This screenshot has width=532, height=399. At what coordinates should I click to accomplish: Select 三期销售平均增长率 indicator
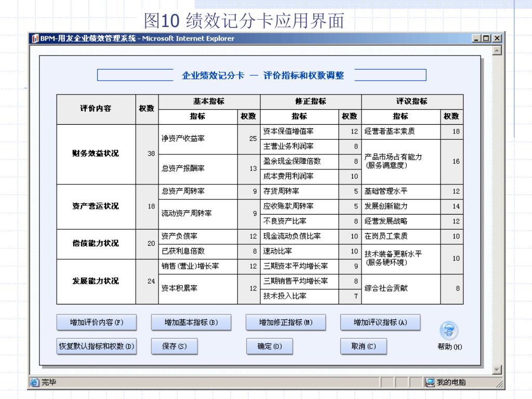click(x=299, y=281)
